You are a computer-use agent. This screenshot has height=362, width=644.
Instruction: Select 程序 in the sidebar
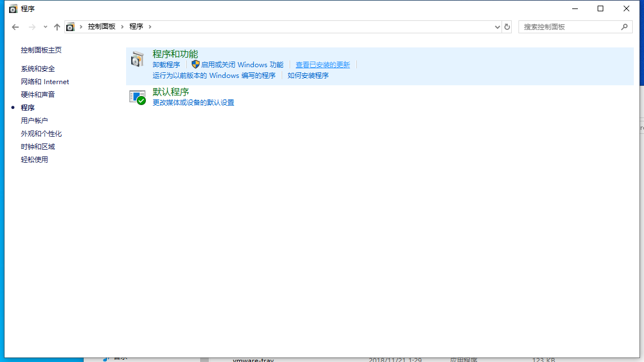coord(28,107)
